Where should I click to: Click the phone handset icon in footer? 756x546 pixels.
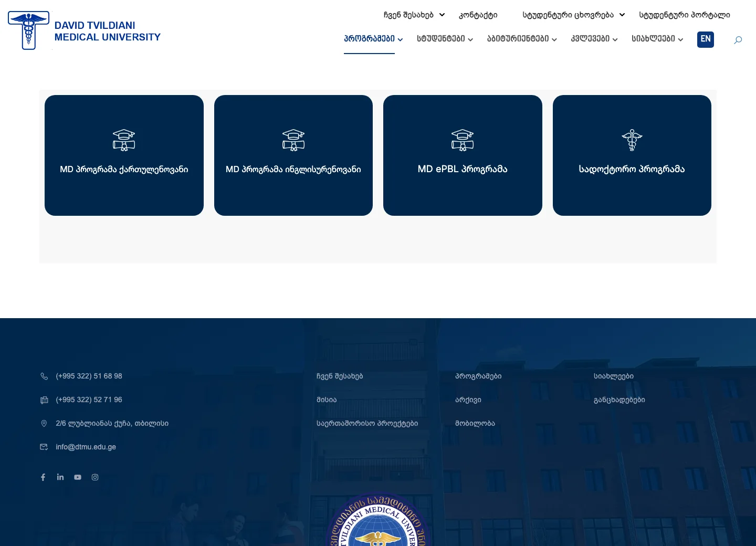[x=44, y=376]
